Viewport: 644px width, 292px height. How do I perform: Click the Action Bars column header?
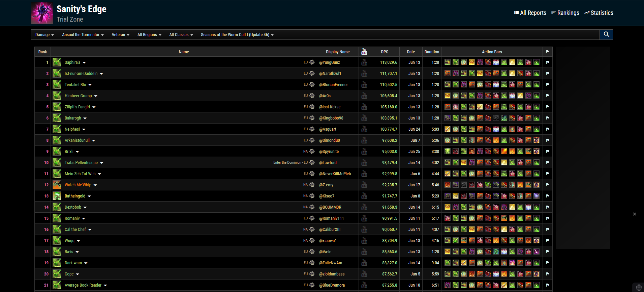[x=492, y=52]
